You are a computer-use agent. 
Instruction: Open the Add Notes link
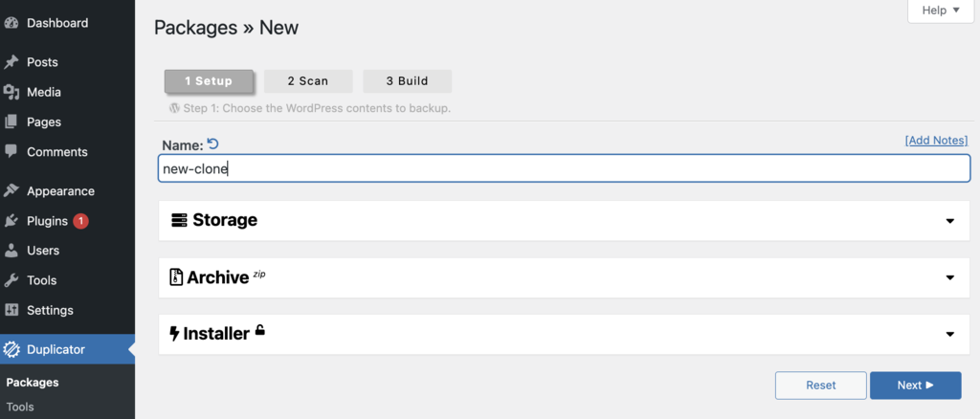coord(936,141)
